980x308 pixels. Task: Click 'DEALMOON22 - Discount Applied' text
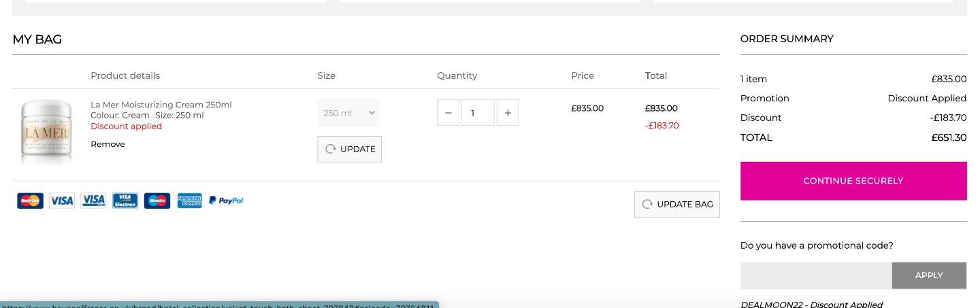(x=811, y=305)
